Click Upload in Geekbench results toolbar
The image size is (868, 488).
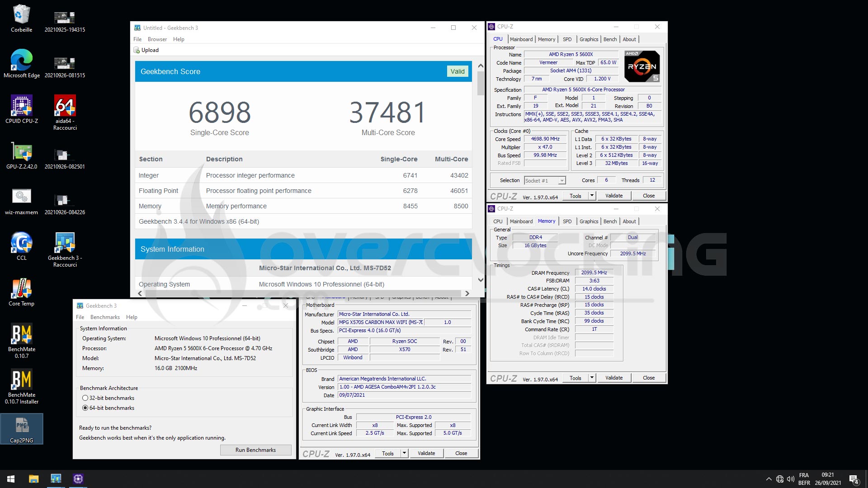coord(146,50)
